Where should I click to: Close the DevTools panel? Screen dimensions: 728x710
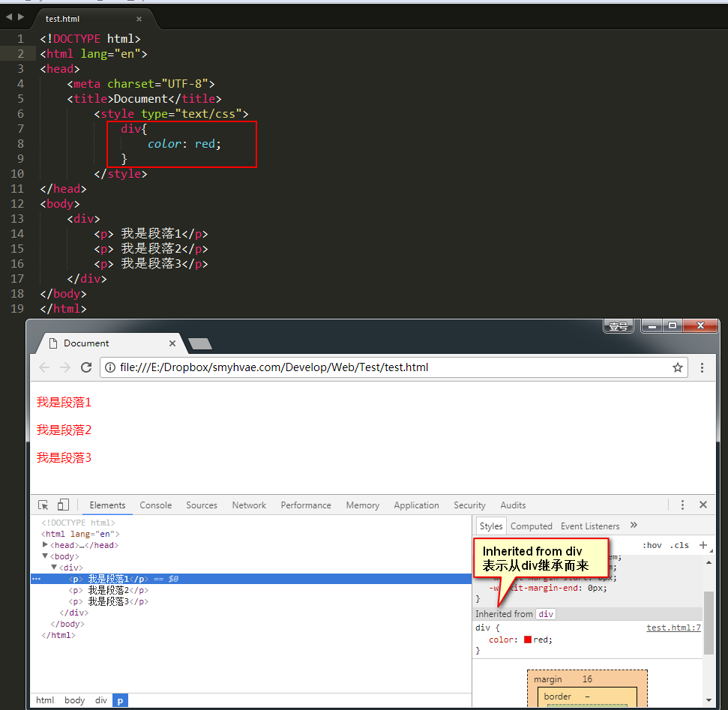click(x=703, y=505)
